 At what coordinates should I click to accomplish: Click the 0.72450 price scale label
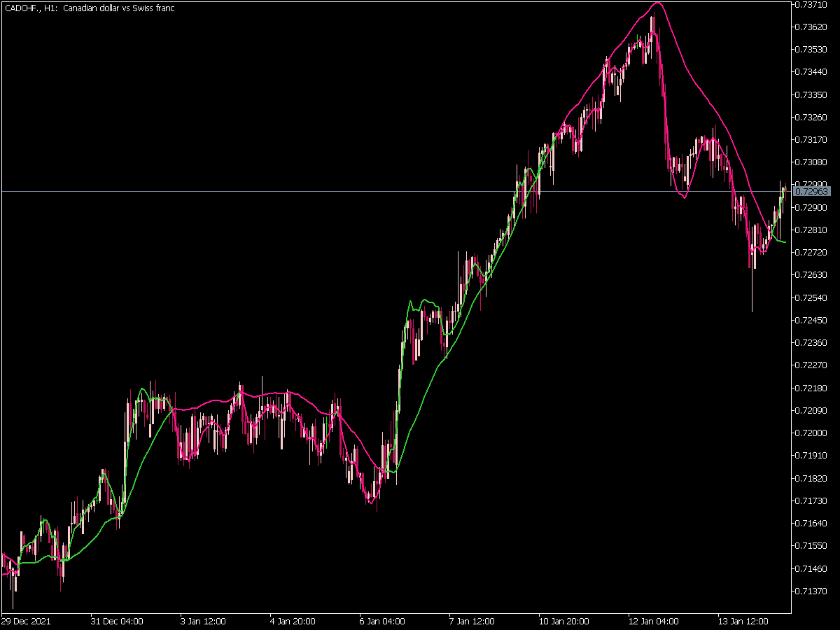(812, 320)
